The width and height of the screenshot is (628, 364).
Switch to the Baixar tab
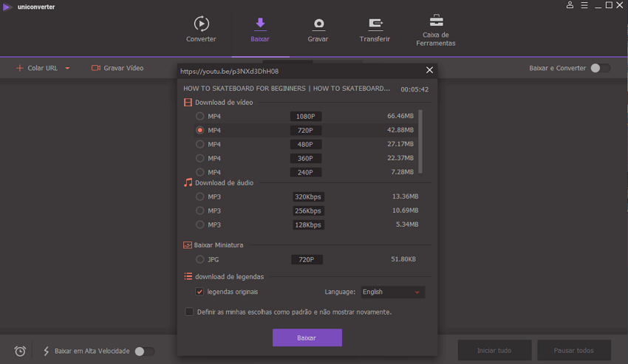click(x=259, y=30)
